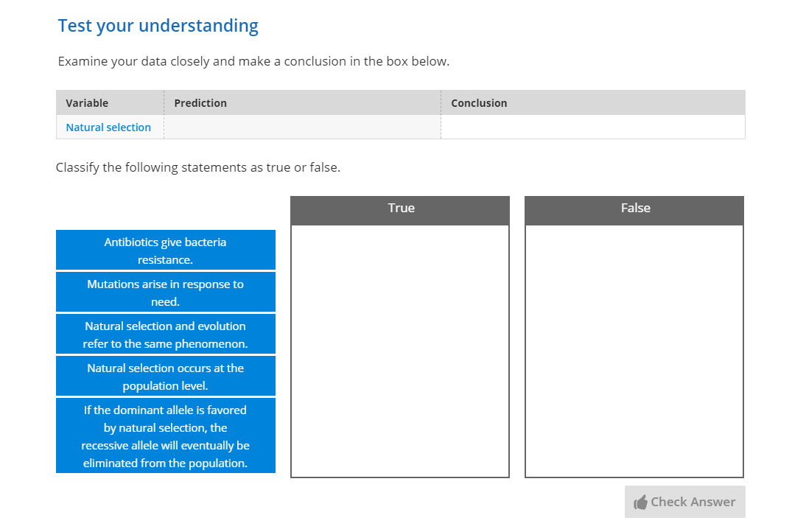Click the 'Classify the following statements' instruction

click(x=198, y=167)
